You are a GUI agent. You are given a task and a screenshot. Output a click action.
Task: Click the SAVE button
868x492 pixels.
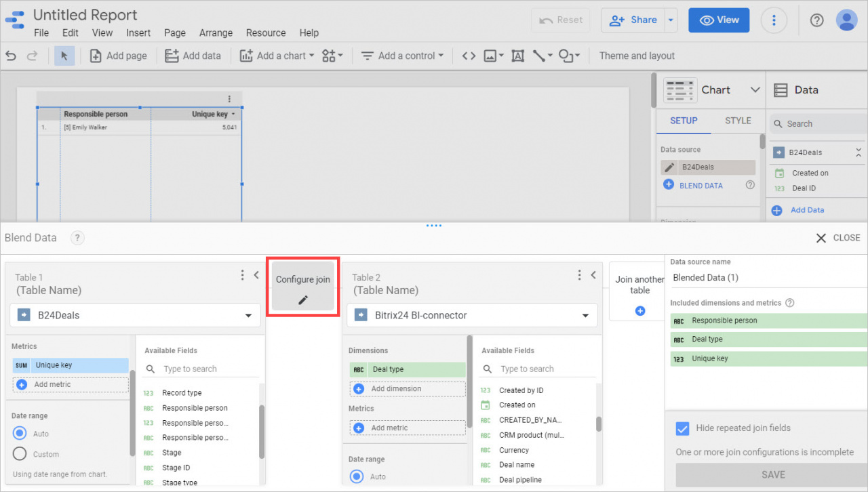772,474
